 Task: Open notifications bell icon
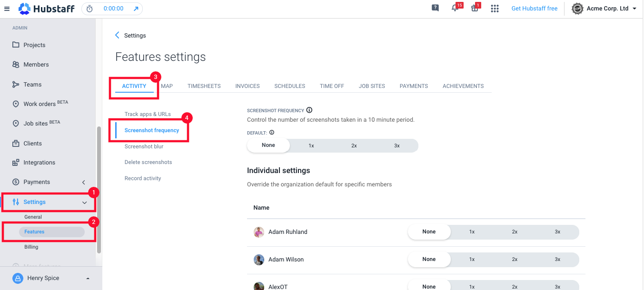[x=455, y=8]
